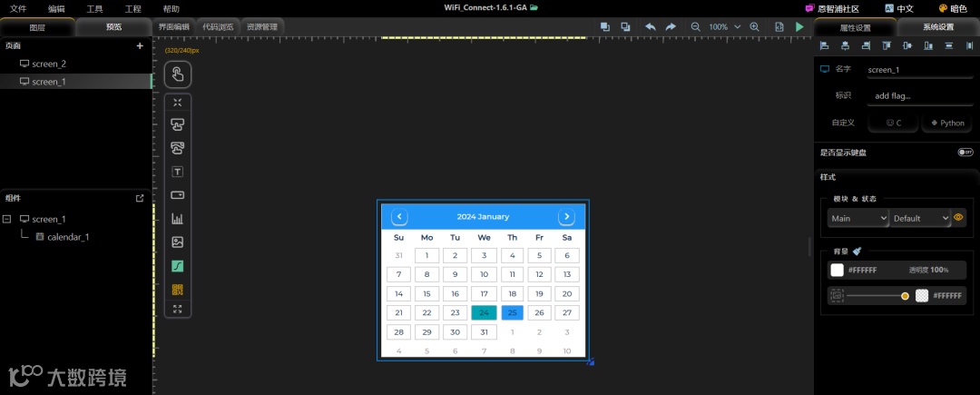Zoom in the canvas

click(754, 27)
